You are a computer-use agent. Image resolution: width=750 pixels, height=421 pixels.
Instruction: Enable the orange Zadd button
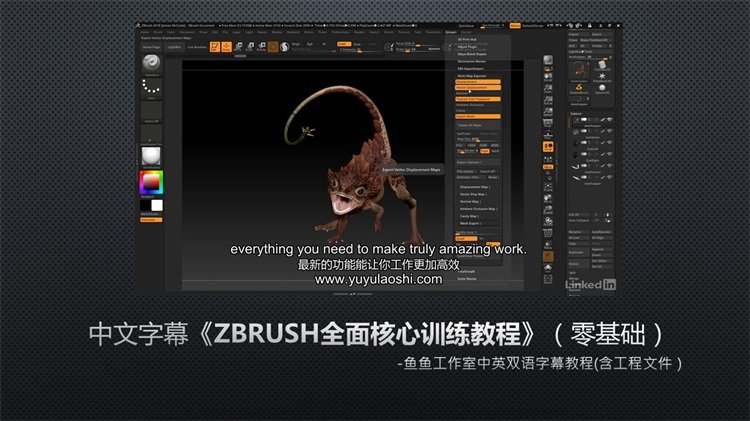pos(344,44)
